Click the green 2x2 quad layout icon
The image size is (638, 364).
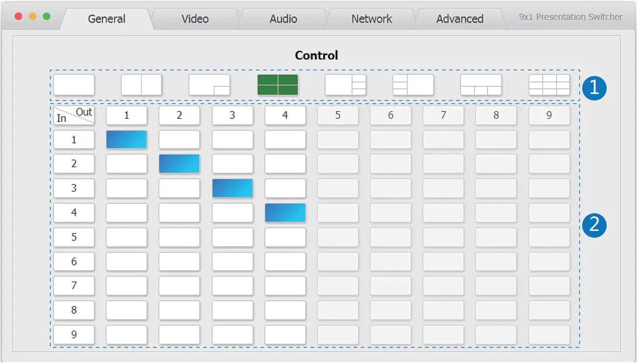pos(277,85)
